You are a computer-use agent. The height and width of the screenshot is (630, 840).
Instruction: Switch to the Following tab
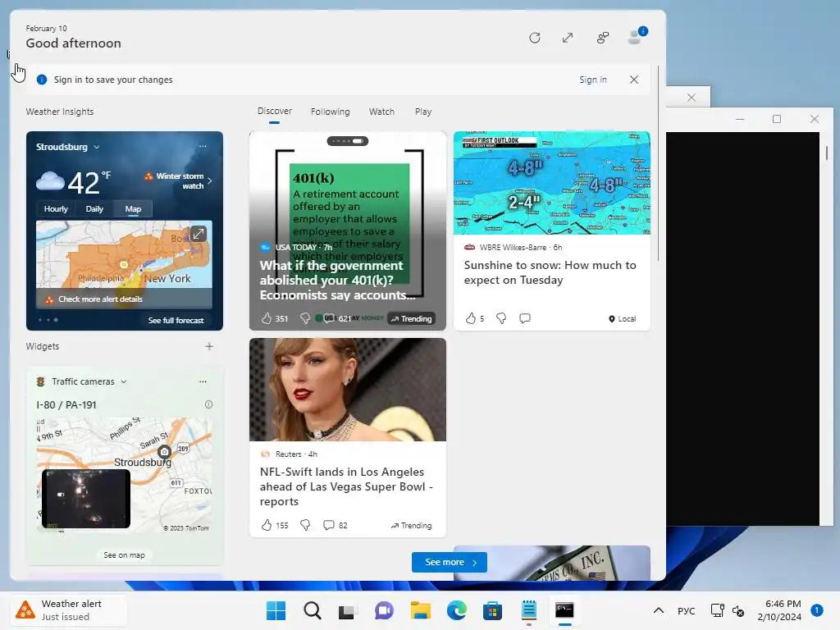click(x=330, y=112)
